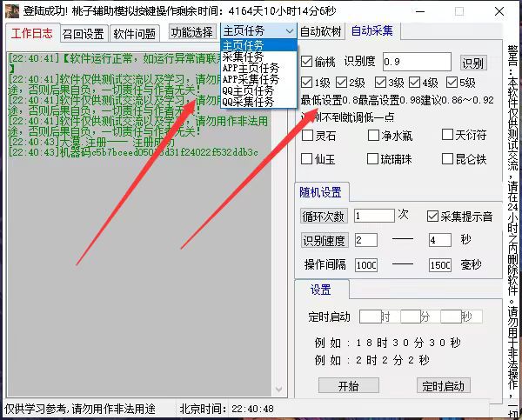522x420 pixels.
Task: Click the 操作间隔 maximum field 1500
Action: (x=439, y=265)
